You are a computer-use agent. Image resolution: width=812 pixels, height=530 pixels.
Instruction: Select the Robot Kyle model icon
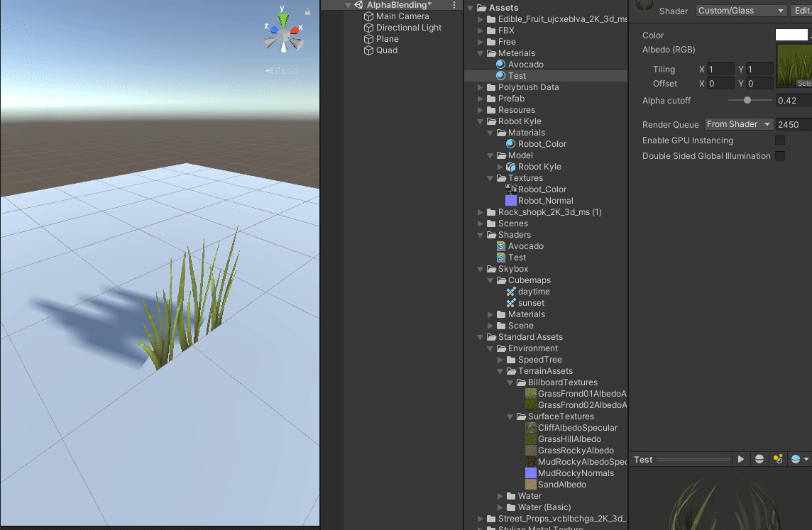pos(510,167)
